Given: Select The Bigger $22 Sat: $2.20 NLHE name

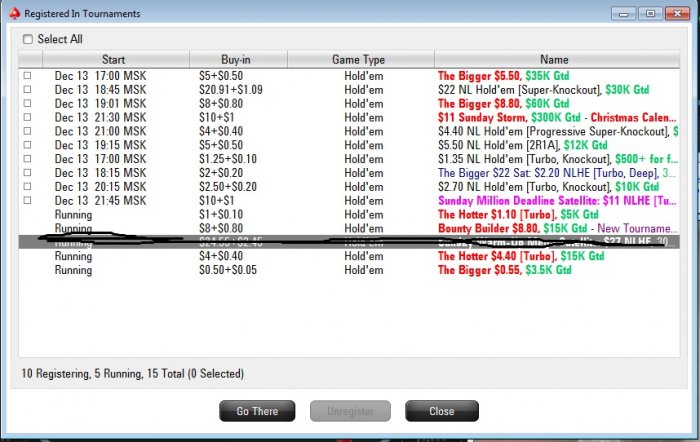Looking at the screenshot, I should pos(557,173).
